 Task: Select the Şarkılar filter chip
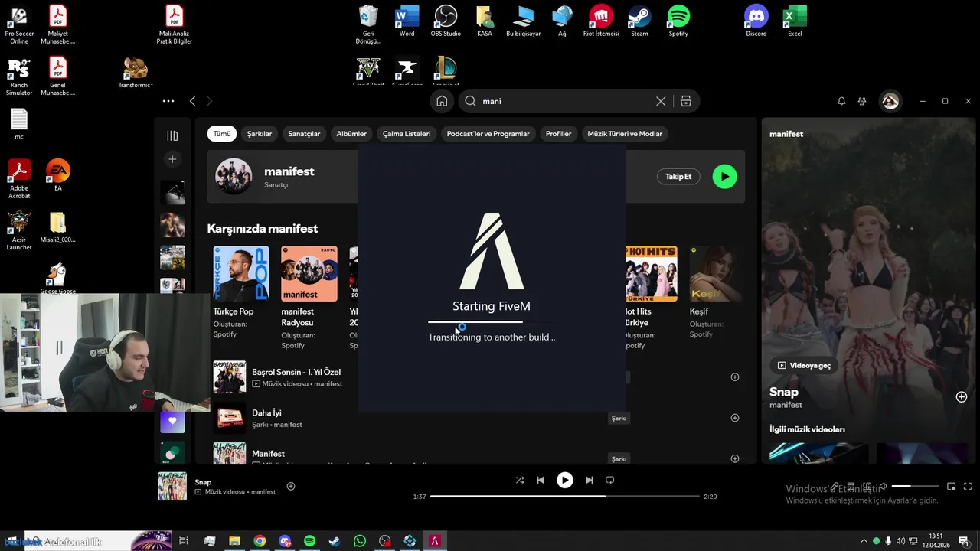pyautogui.click(x=260, y=134)
